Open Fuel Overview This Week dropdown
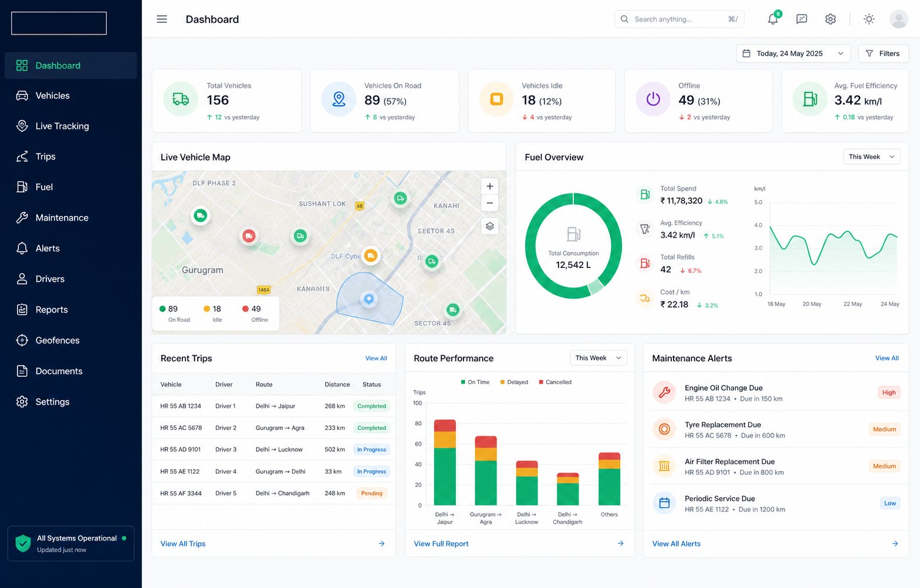Viewport: 920px width, 588px height. point(872,157)
